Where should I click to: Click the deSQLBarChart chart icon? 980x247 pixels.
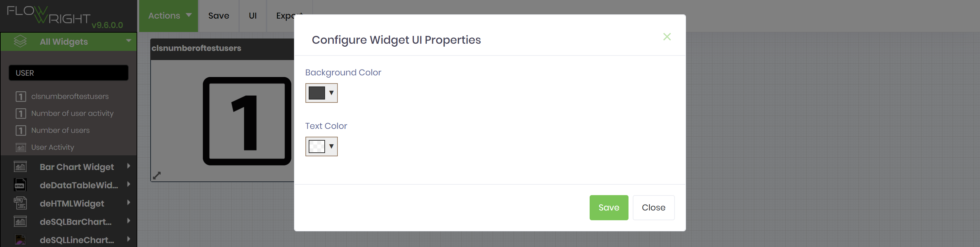pos(20,221)
